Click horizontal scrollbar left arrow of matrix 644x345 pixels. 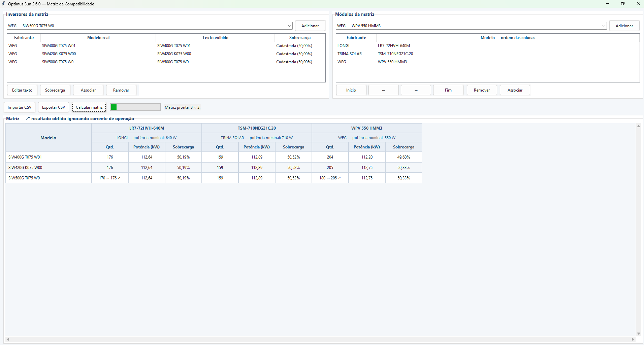coord(8,339)
